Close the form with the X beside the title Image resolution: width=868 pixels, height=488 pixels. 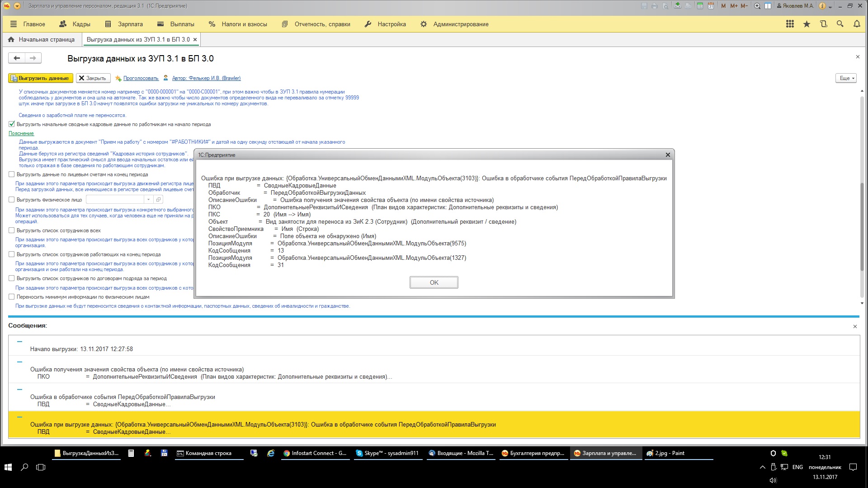pos(858,57)
